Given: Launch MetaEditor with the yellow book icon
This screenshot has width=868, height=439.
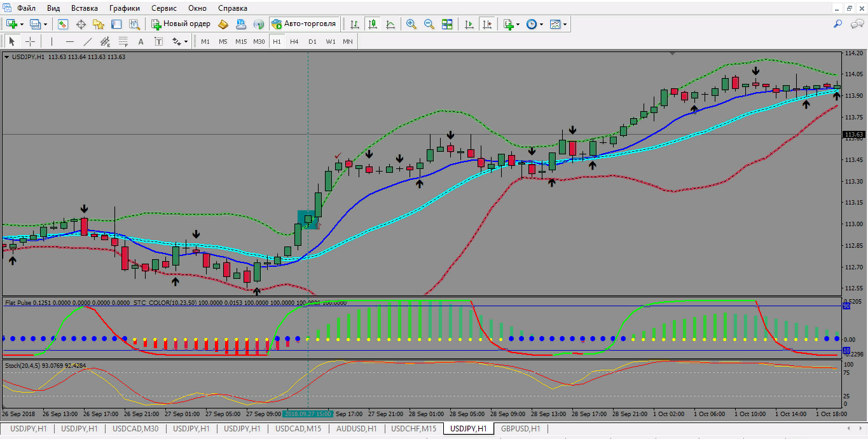Looking at the screenshot, I should (x=223, y=24).
